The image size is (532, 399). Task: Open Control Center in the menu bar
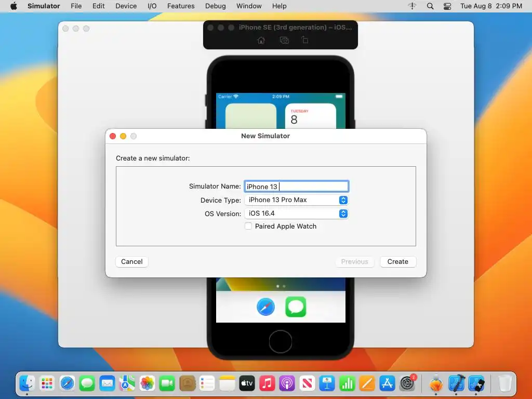tap(447, 6)
